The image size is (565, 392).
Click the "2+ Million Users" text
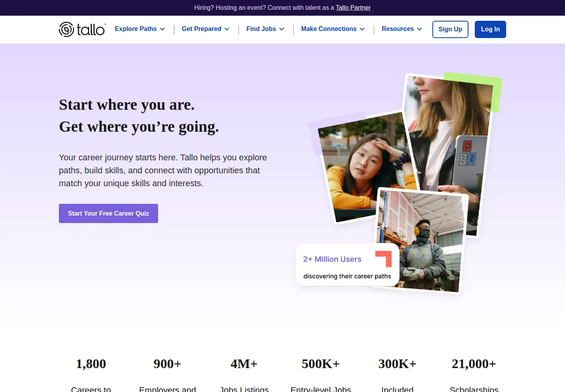click(332, 259)
